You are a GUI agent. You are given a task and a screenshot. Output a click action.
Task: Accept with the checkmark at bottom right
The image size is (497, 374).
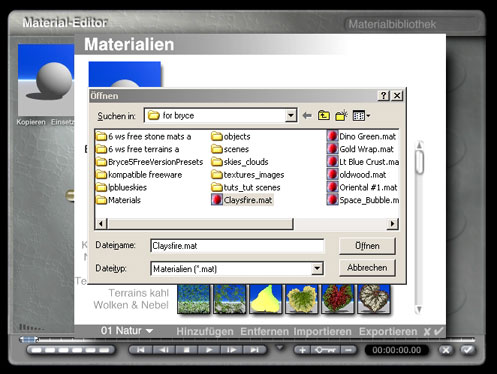pos(468,350)
